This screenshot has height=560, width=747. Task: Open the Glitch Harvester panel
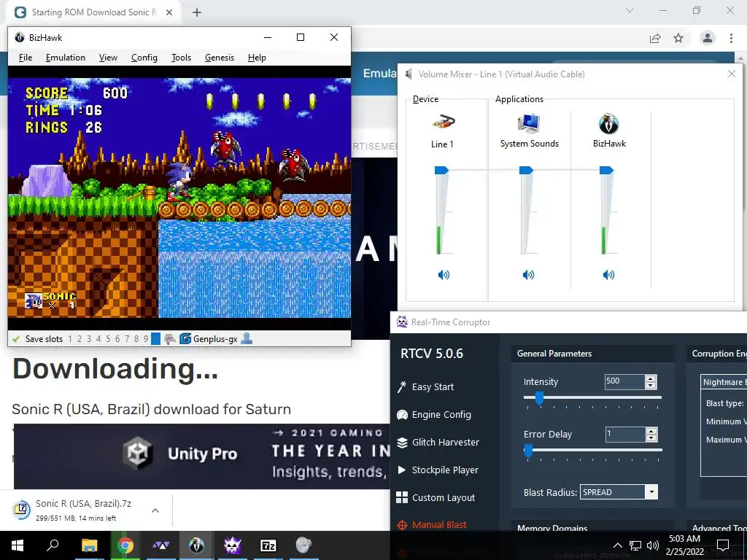446,443
